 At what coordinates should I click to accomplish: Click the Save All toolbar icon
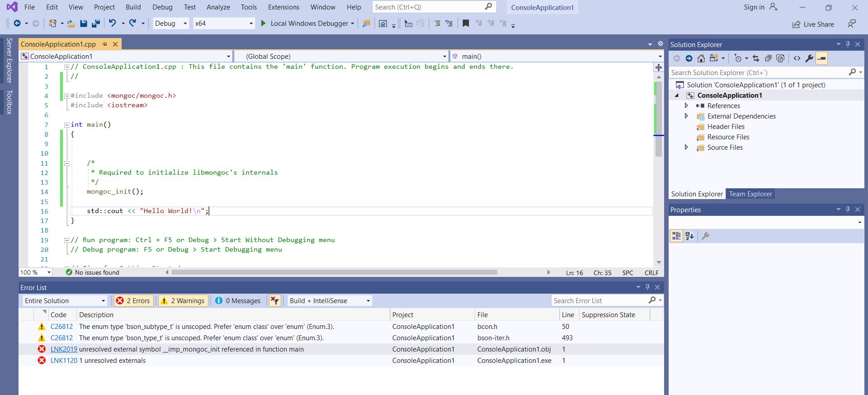point(95,24)
